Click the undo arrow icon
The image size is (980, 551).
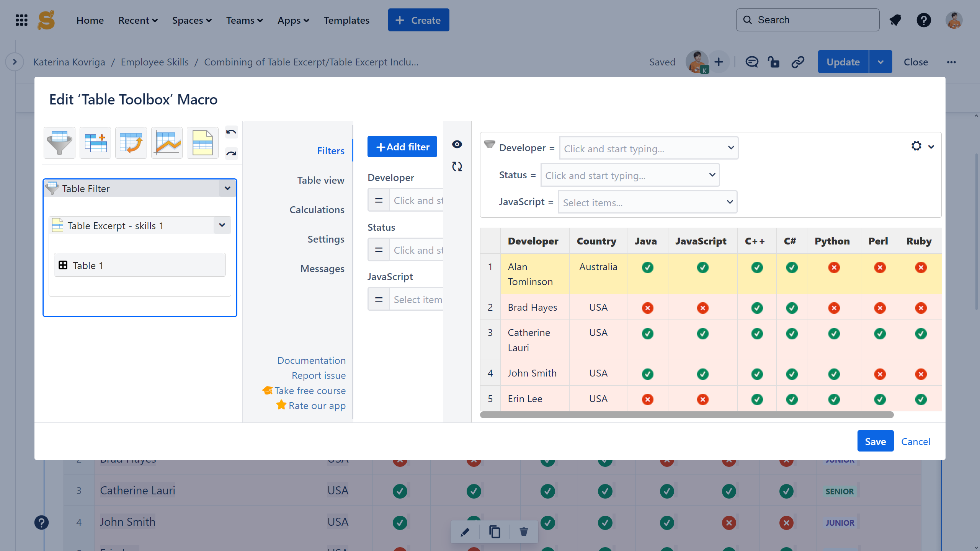coord(231,132)
